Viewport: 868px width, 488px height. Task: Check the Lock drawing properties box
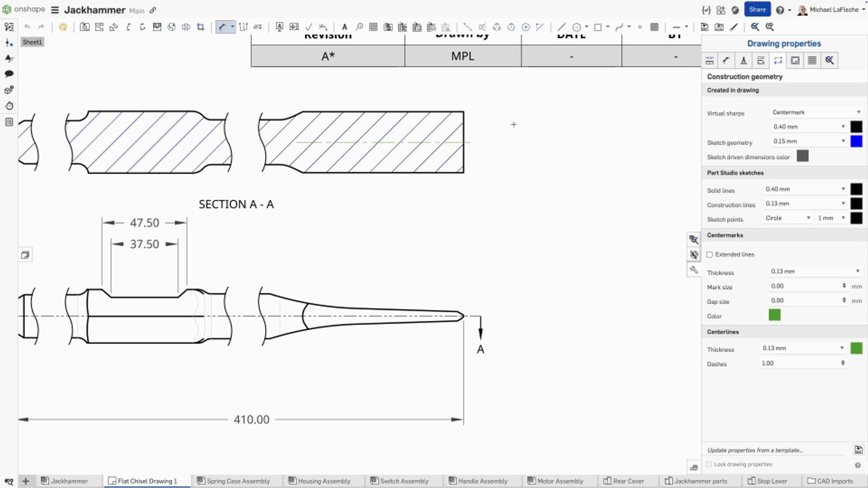709,464
